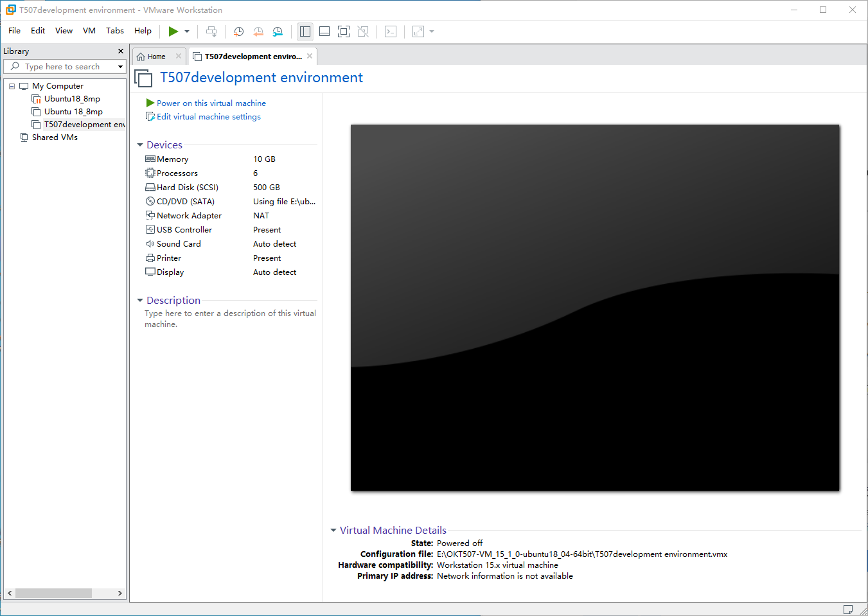Collapse the Devices section
The image size is (868, 616).
click(140, 145)
